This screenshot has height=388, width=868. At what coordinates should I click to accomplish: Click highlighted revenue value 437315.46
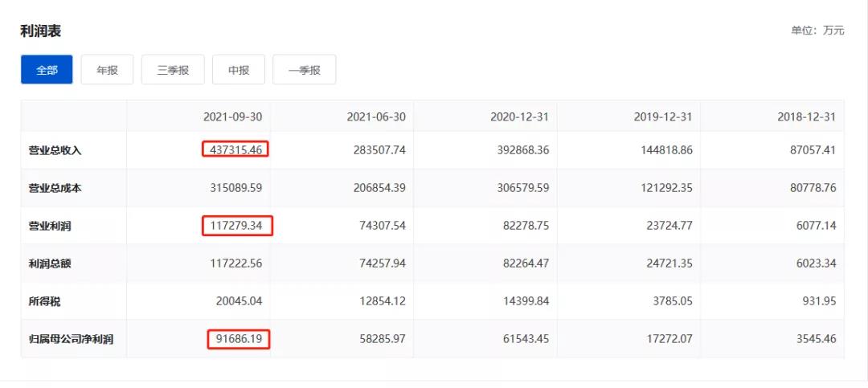click(x=235, y=149)
